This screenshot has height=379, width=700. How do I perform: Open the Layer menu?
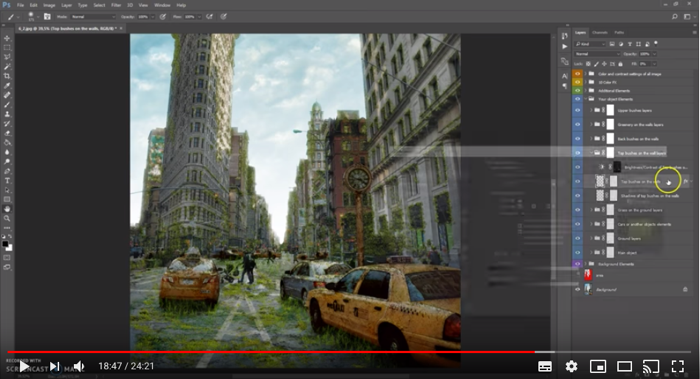tap(67, 5)
